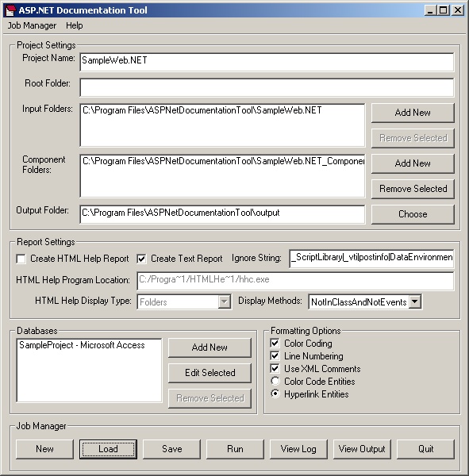Viewport: 469px width, 476px height.
Task: Click Choose for the Output Folder
Action: [413, 214]
